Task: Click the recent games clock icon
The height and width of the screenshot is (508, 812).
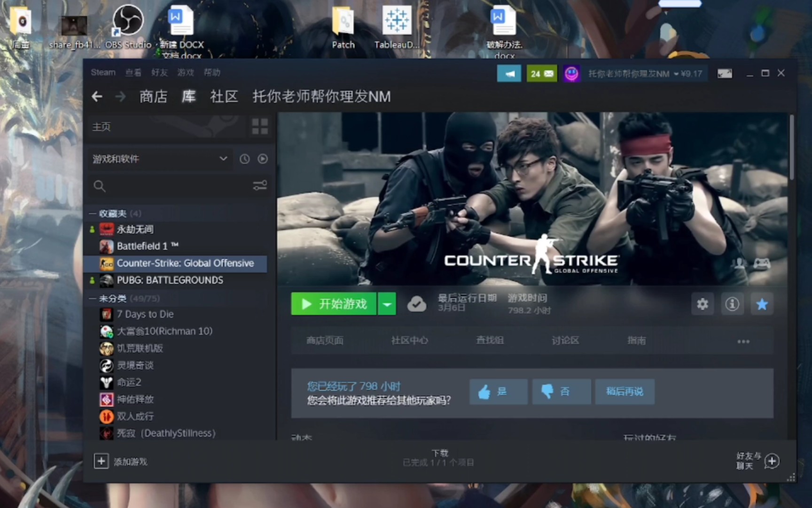Action: (244, 159)
